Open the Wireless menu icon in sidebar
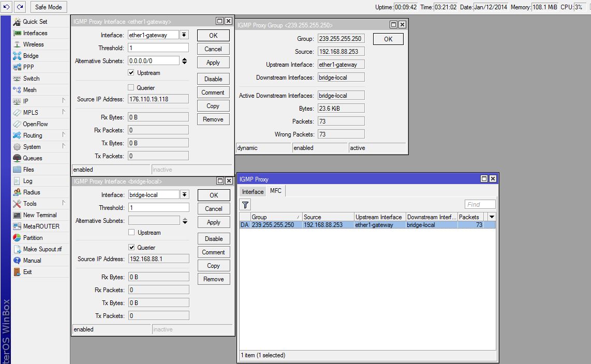Viewport: 591px width, 364px height. click(x=17, y=44)
